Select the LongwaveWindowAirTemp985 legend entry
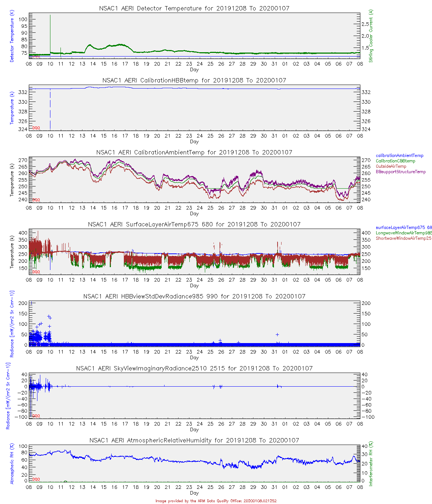This screenshot has height=504, width=432. point(403,233)
